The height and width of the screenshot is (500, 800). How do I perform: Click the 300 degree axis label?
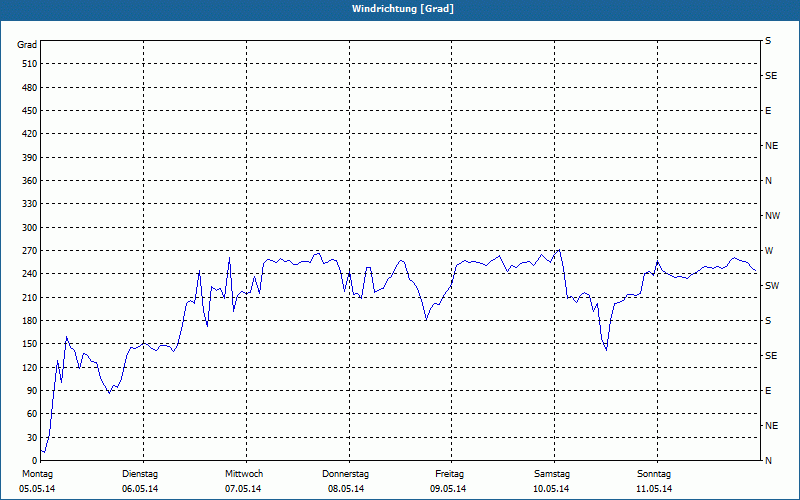coord(30,228)
